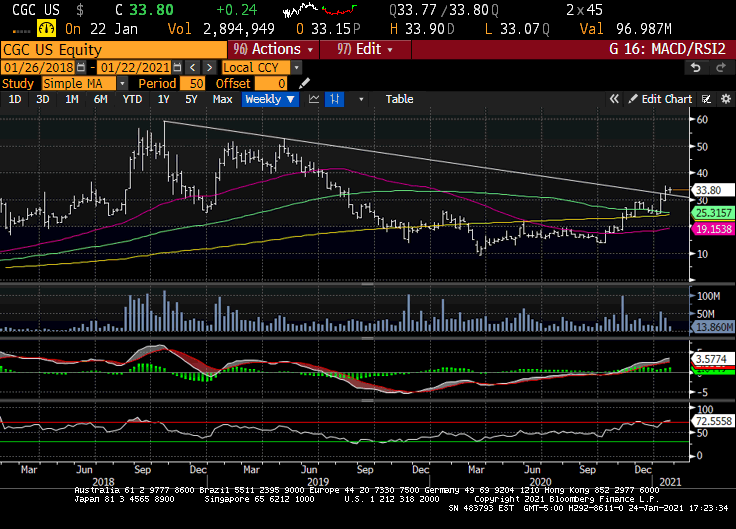The height and width of the screenshot is (529, 736).
Task: Click the Period value field 50
Action: pyautogui.click(x=192, y=84)
